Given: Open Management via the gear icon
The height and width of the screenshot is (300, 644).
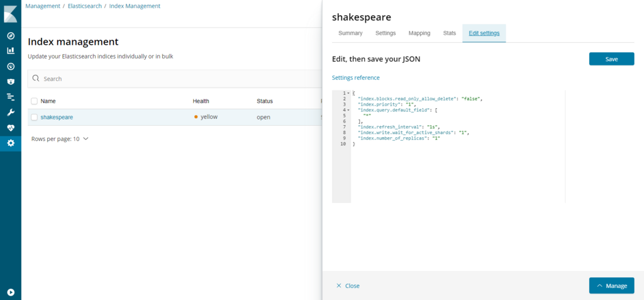Looking at the screenshot, I should [x=11, y=143].
